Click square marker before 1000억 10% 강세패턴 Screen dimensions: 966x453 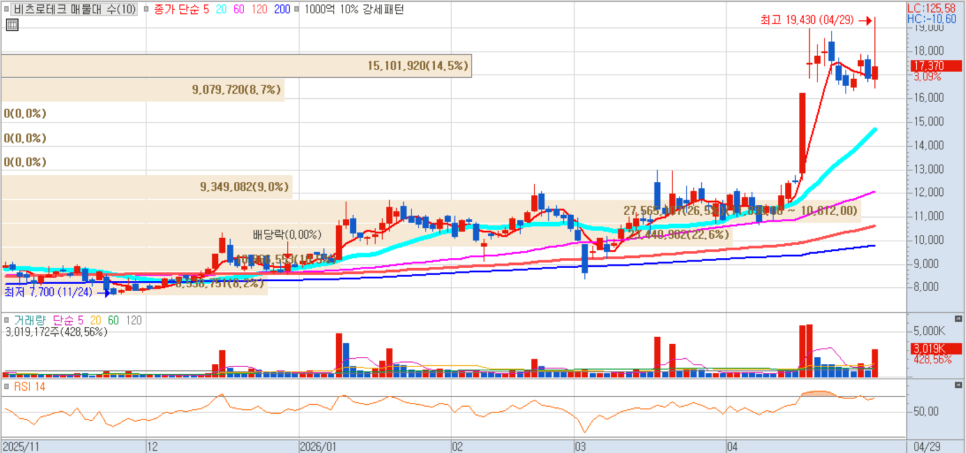coord(297,10)
